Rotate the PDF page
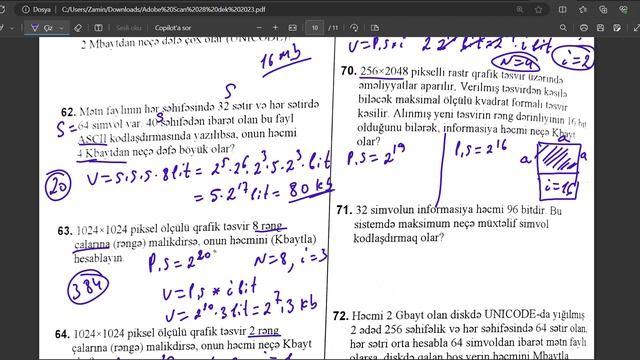This screenshot has width=640, height=360. point(354,28)
